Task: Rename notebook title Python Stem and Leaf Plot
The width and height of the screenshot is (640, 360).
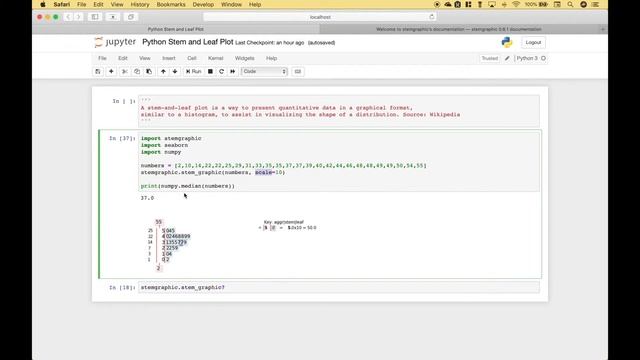Action: pos(188,42)
